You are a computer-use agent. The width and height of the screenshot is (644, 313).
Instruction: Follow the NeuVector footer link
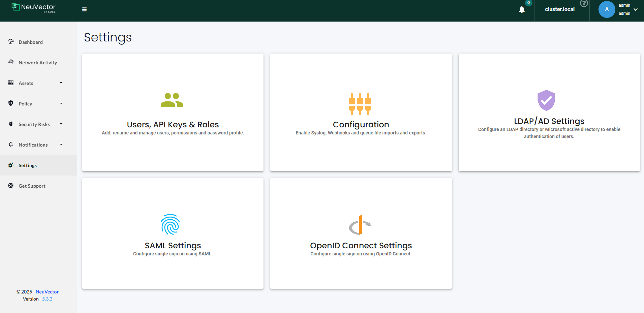(x=47, y=292)
